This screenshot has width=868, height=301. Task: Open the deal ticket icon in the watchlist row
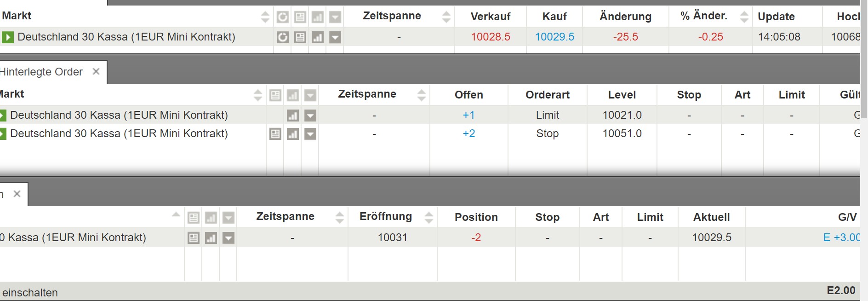click(x=300, y=37)
